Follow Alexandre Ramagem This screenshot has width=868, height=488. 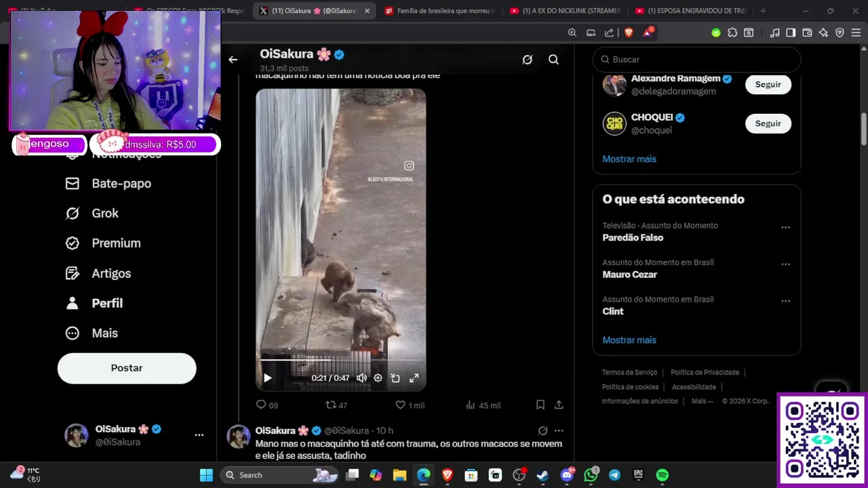tap(768, 85)
